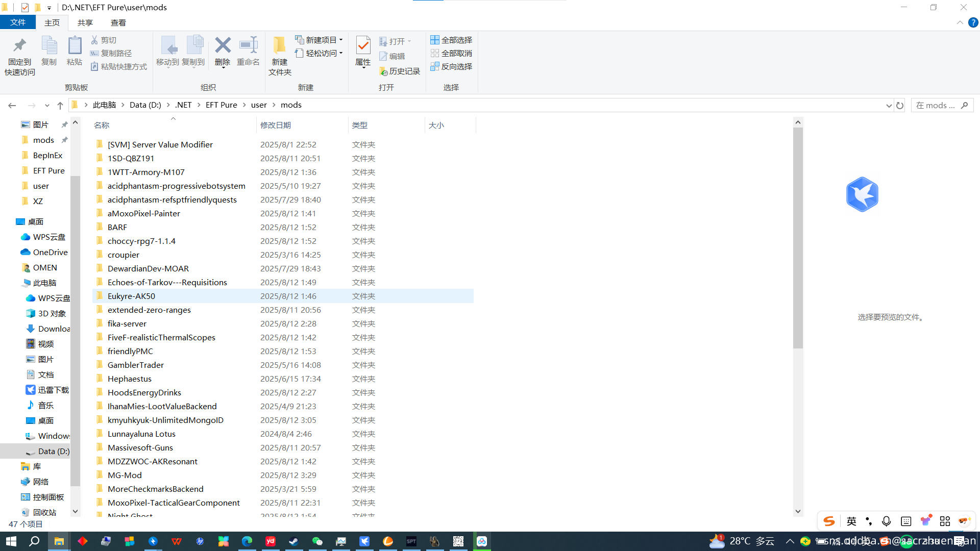
Task: Click the Windows Start button
Action: (x=11, y=541)
